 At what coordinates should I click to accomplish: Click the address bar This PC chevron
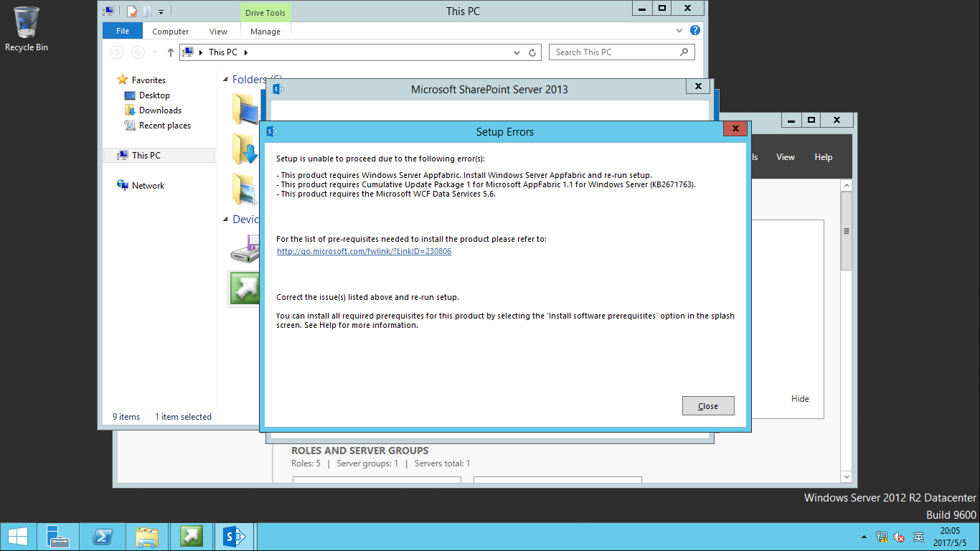point(246,52)
